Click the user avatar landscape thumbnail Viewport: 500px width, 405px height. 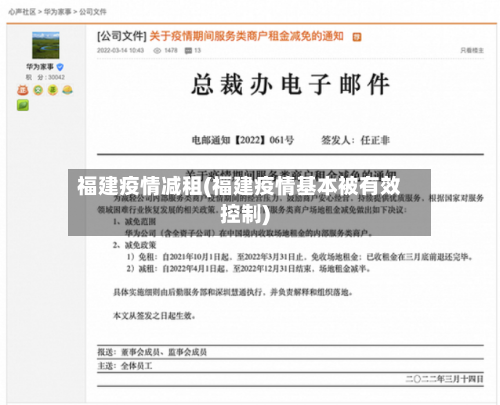coord(46,45)
